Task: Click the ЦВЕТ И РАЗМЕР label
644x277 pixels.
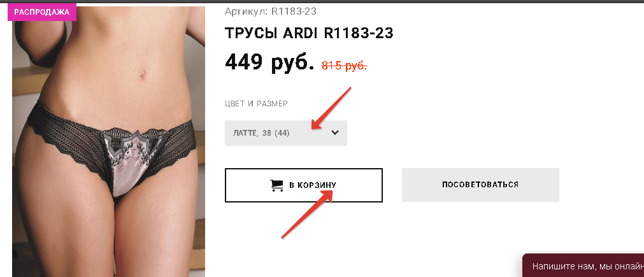Action: [x=256, y=103]
